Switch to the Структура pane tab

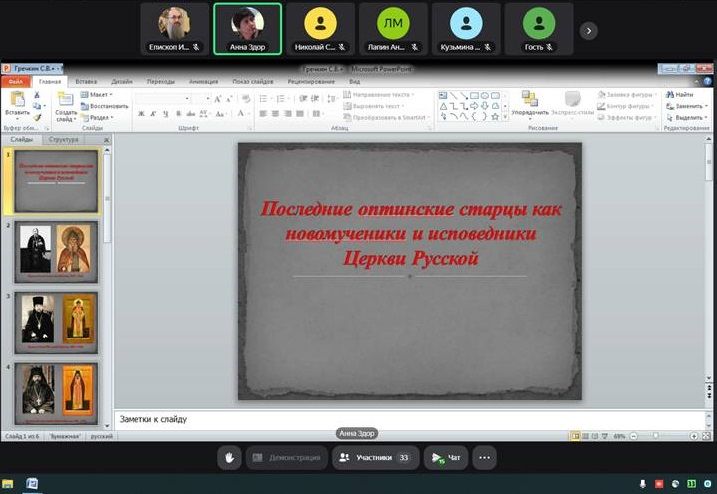click(63, 140)
